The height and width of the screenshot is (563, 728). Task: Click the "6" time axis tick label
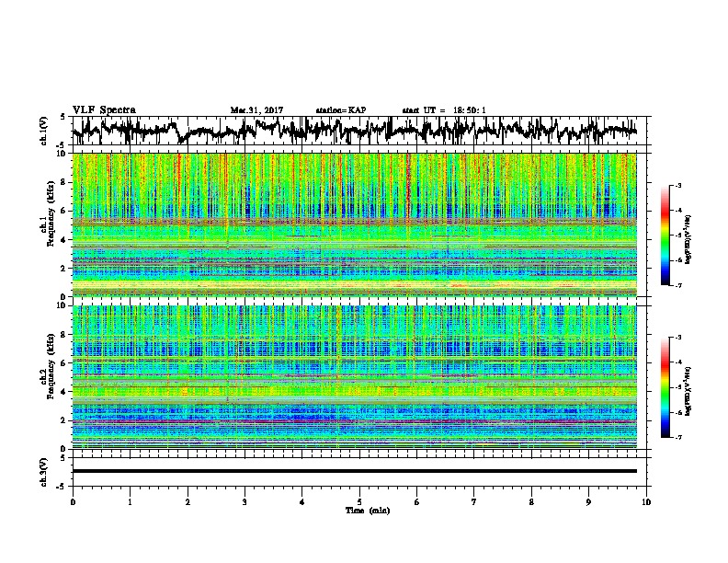(417, 502)
